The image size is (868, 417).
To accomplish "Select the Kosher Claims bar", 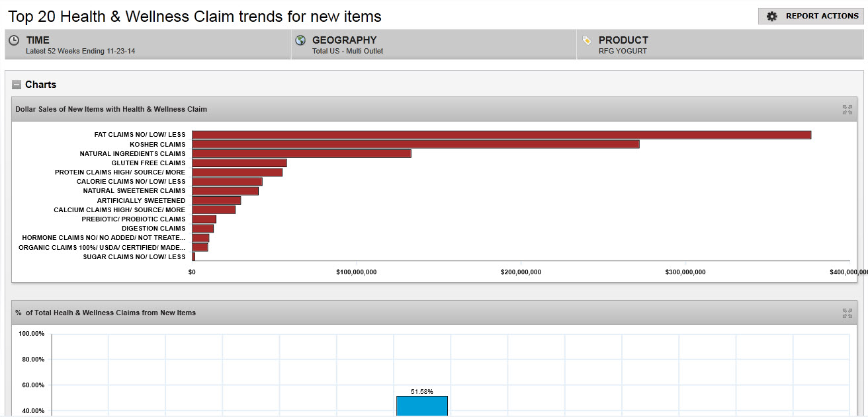I will click(x=415, y=144).
